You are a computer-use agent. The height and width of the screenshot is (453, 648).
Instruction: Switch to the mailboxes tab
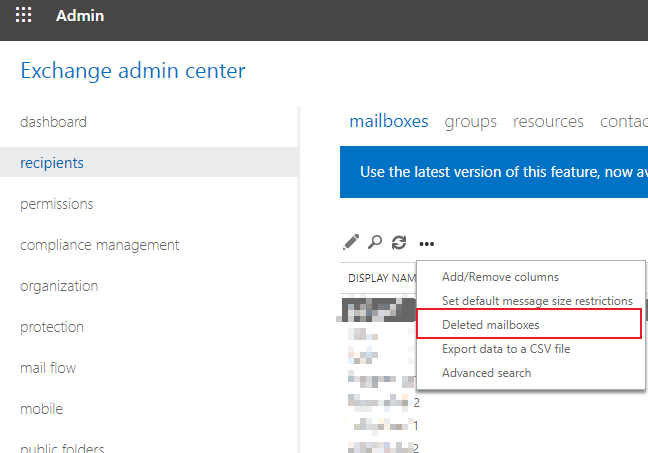tap(389, 121)
